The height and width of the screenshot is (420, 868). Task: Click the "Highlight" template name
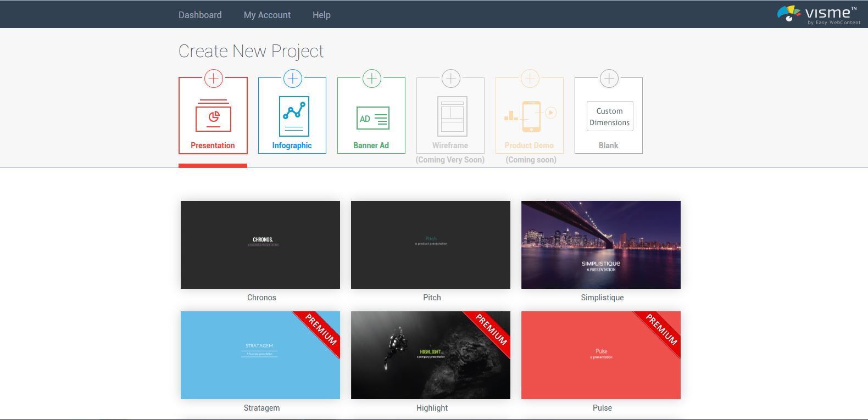tap(432, 408)
